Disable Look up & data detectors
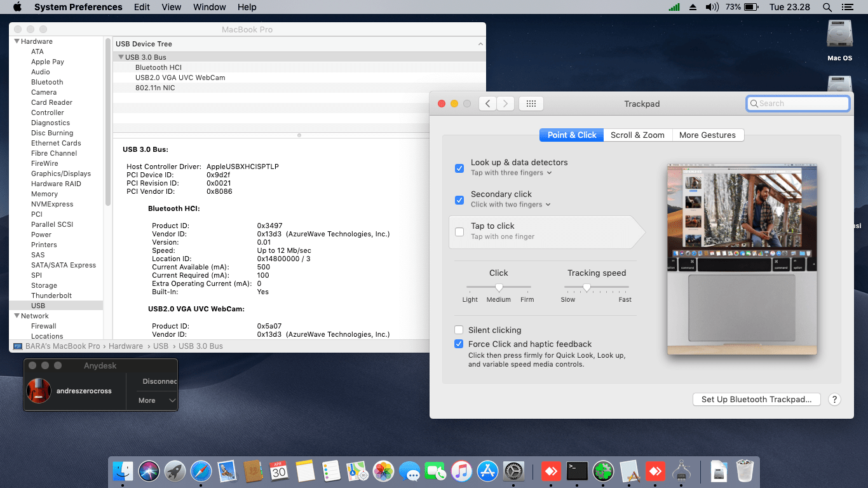 pyautogui.click(x=459, y=168)
